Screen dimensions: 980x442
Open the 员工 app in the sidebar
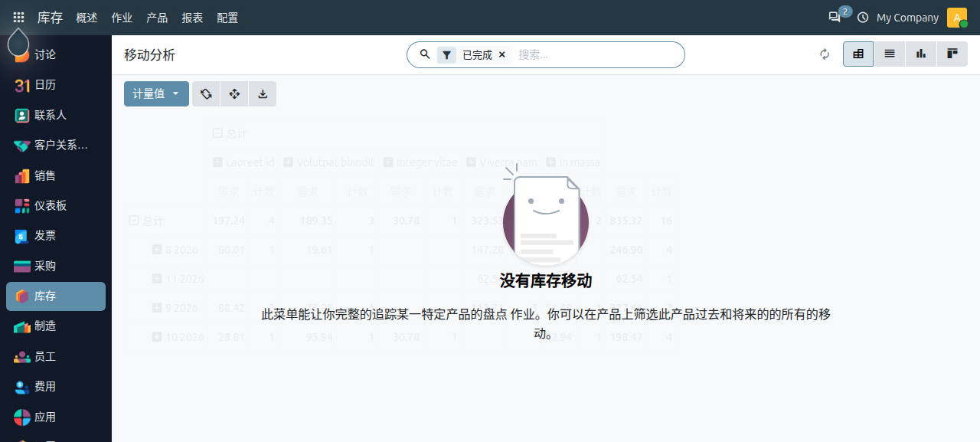[x=56, y=356]
